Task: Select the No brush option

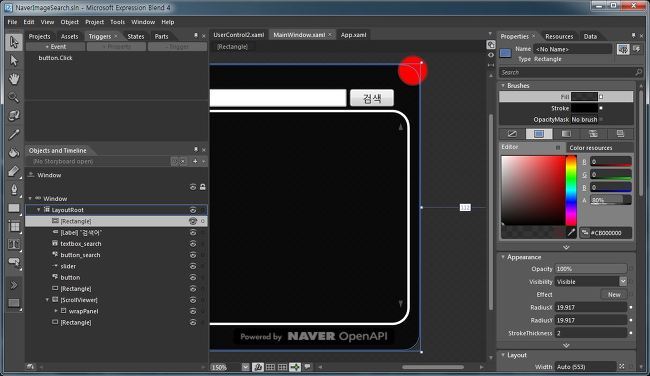Action: point(512,133)
